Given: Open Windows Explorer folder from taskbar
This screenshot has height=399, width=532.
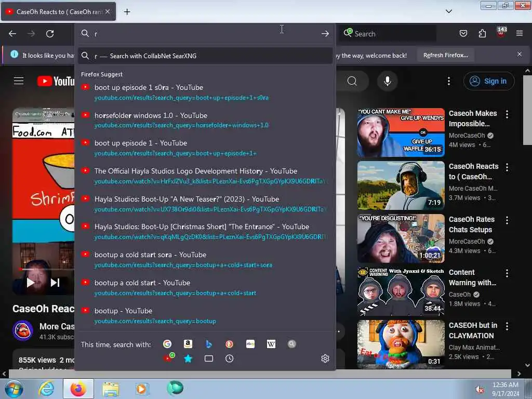Looking at the screenshot, I should coord(111,389).
